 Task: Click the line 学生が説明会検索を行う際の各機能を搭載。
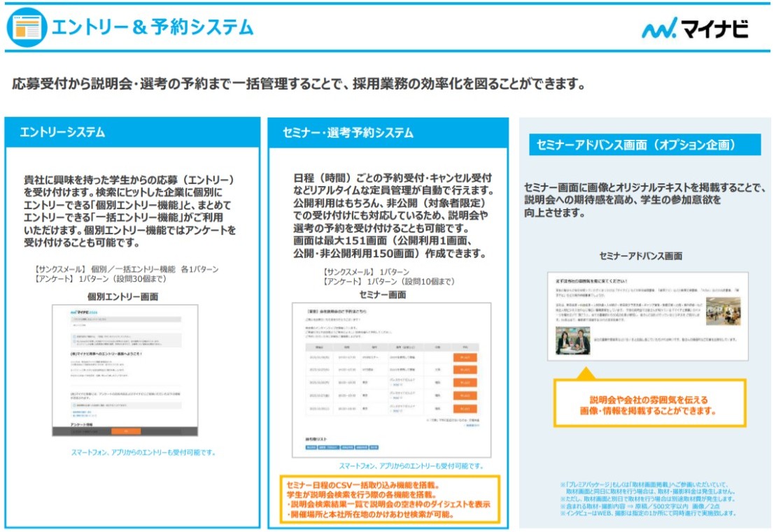coord(361,494)
